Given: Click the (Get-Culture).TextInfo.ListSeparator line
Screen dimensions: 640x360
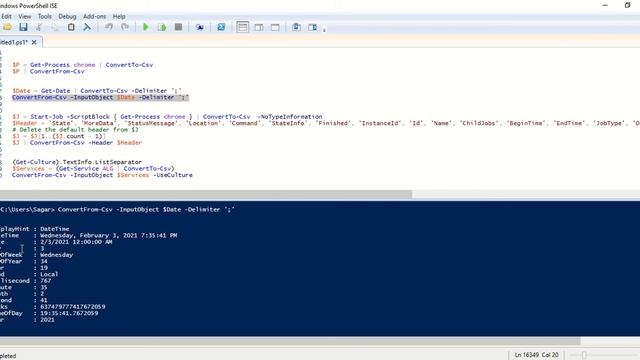Looking at the screenshot, I should (77, 162).
